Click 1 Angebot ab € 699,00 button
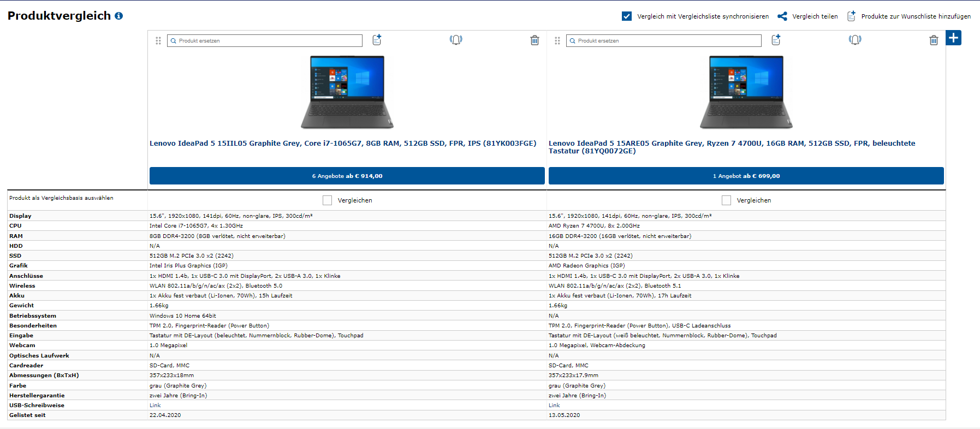 point(746,176)
